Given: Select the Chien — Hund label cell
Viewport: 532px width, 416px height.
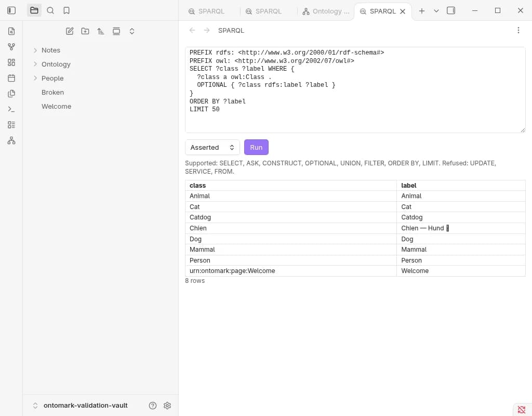Looking at the screenshot, I should point(461,228).
